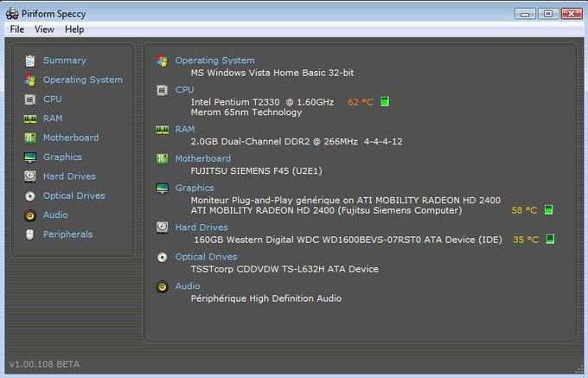Click the RAM heading link in summary
The height and width of the screenshot is (378, 588).
coord(185,130)
